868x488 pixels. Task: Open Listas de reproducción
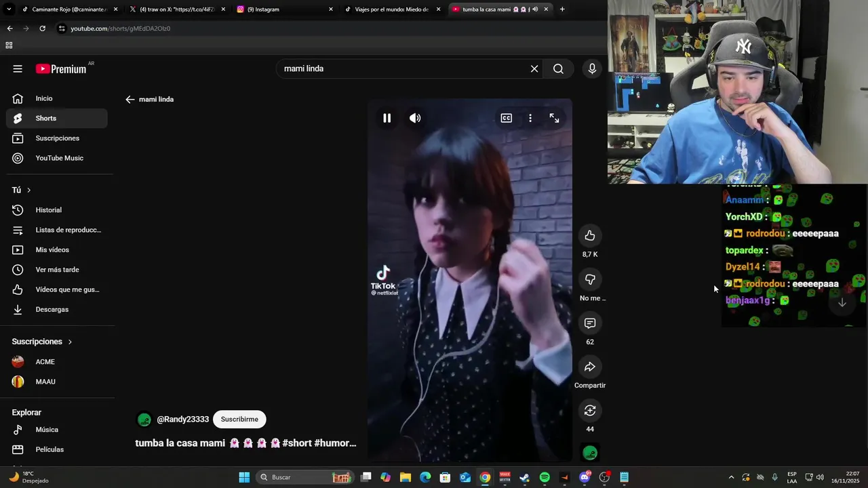coord(57,230)
